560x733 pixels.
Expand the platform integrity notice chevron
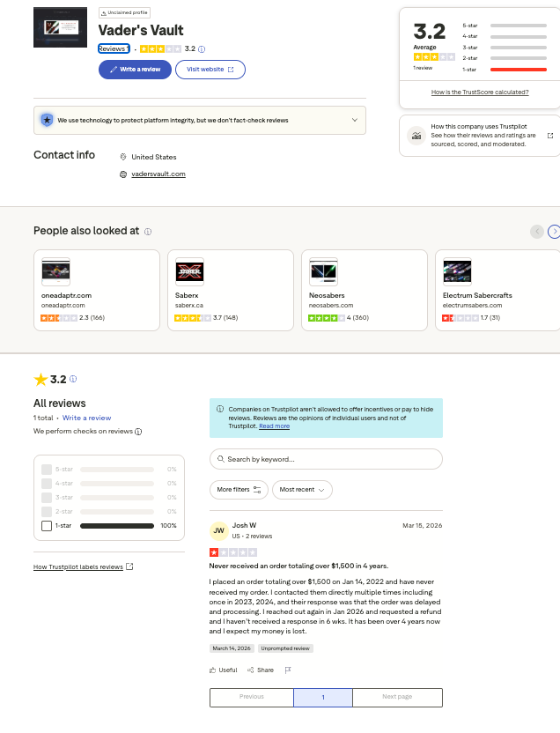355,120
